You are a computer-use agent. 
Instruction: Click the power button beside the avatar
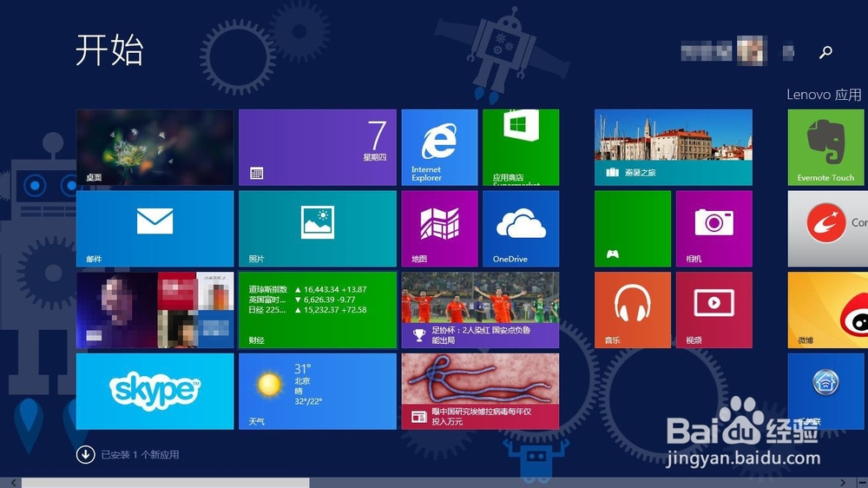pos(789,52)
